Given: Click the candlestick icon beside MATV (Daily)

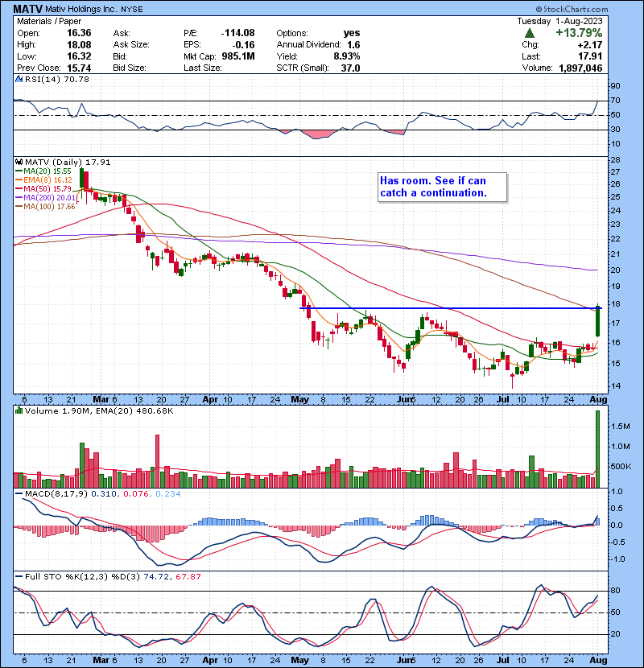Looking at the screenshot, I should point(19,162).
